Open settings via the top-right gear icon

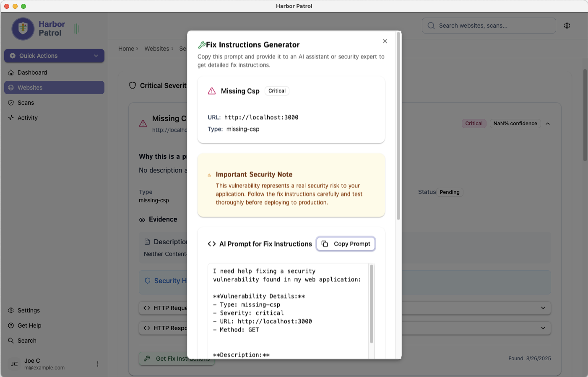pos(567,26)
